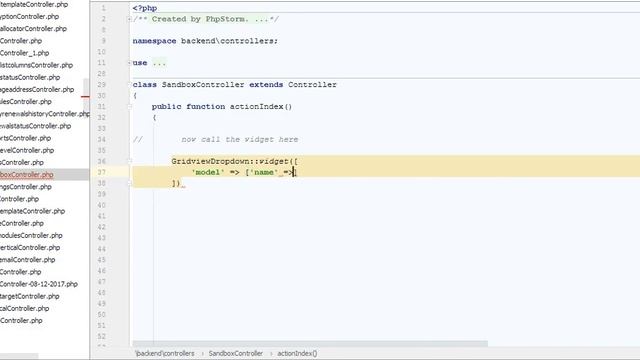Click line number 29 in the gutter
Image resolution: width=640 pixels, height=360 pixels.
(101, 85)
